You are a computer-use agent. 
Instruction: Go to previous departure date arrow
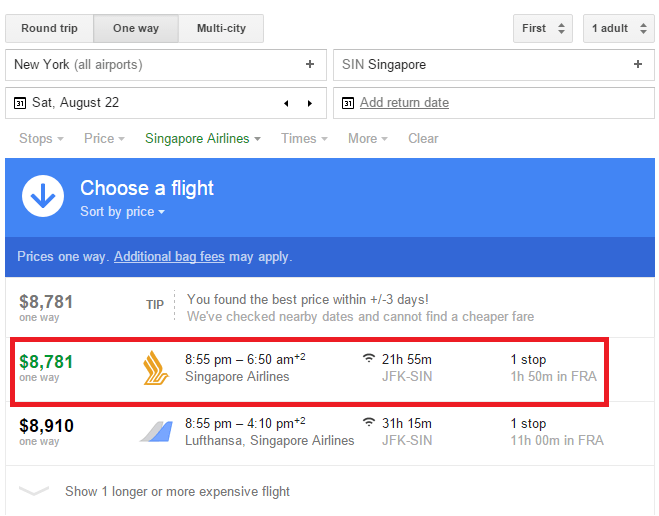tap(286, 103)
